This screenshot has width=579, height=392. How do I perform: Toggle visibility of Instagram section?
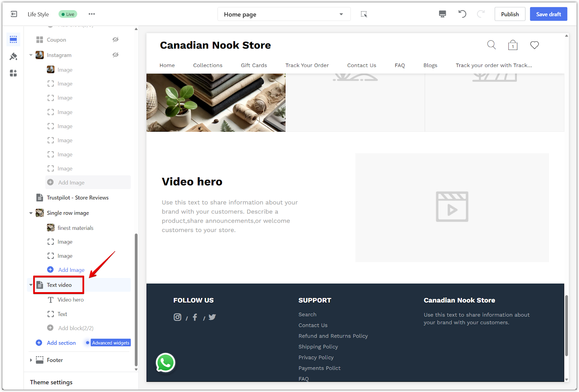tap(115, 55)
